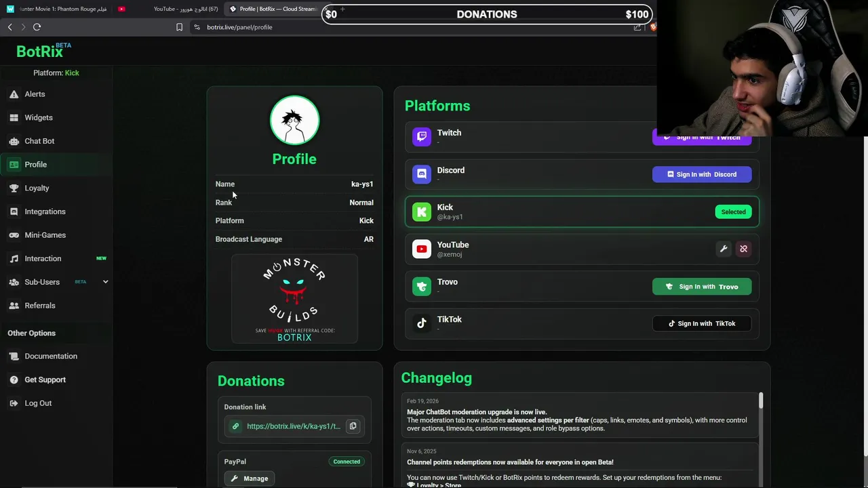The image size is (868, 488).
Task: Open the Monster Builds referral banner
Action: point(294,299)
